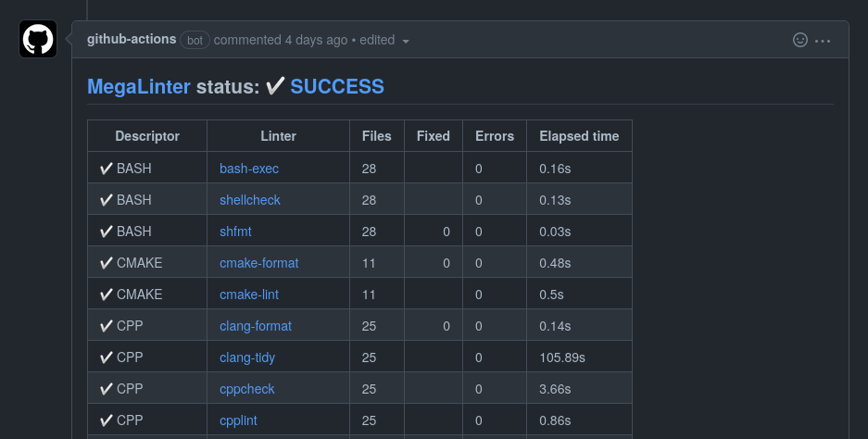
Task: Open the emoji reaction picker
Action: 800,40
